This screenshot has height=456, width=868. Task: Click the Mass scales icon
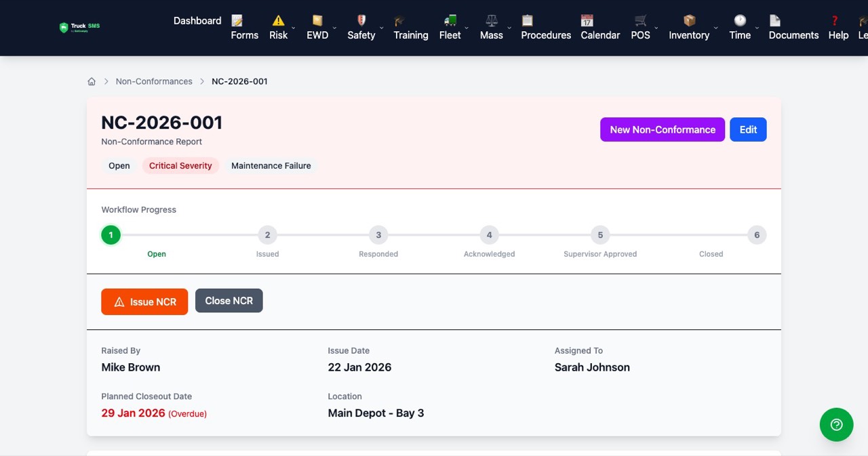492,20
